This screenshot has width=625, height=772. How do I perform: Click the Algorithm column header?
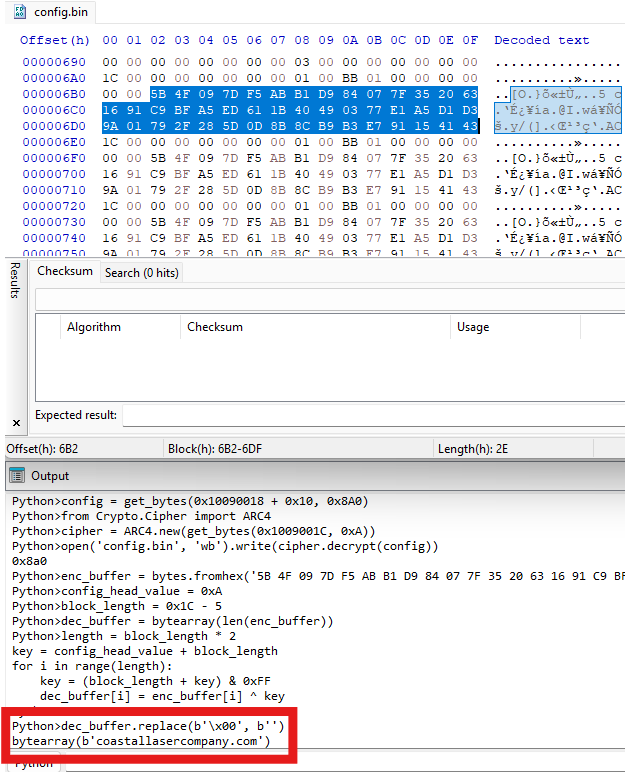[94, 327]
